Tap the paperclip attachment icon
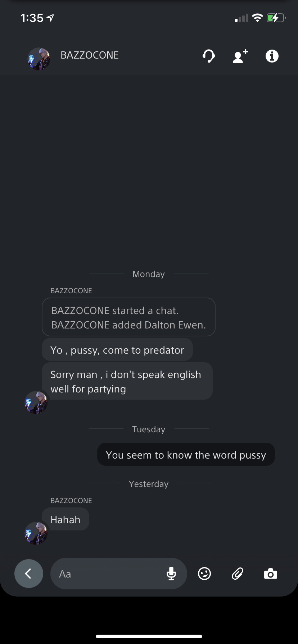The image size is (298, 644). [x=238, y=574]
